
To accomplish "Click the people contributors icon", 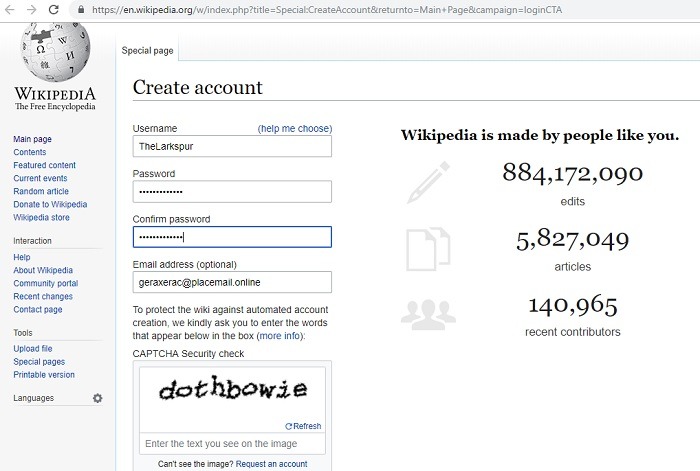I will (x=428, y=315).
